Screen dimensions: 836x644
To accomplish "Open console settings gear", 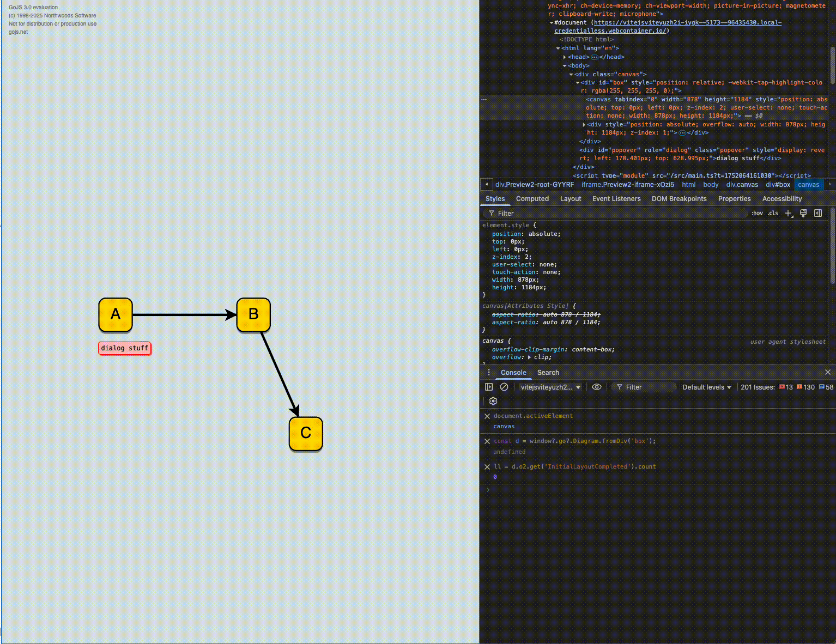I will pos(493,402).
